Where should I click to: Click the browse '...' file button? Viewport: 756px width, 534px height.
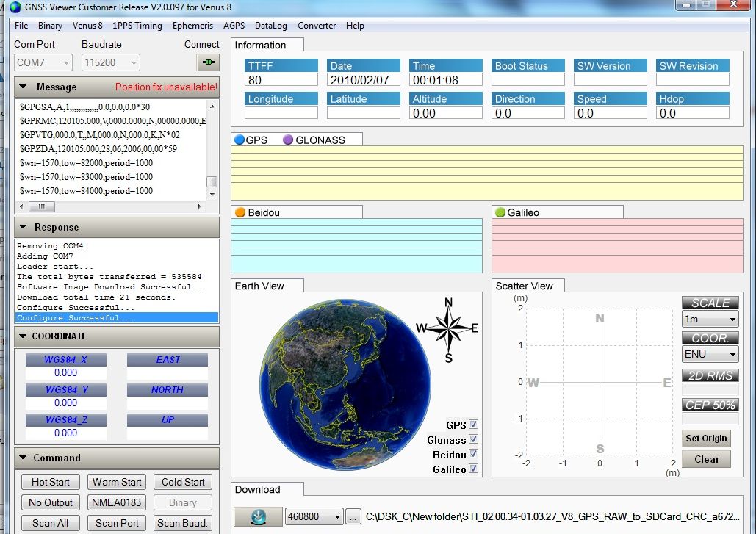pos(353,517)
